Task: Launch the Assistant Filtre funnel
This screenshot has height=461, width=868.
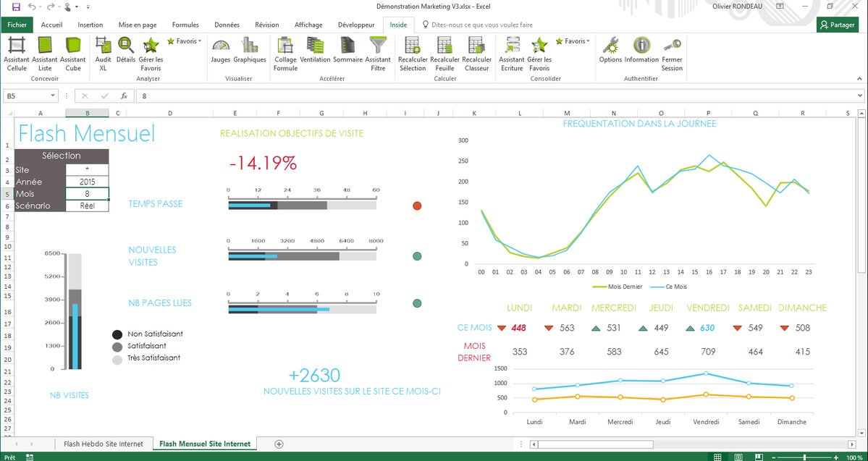Action: click(x=378, y=54)
